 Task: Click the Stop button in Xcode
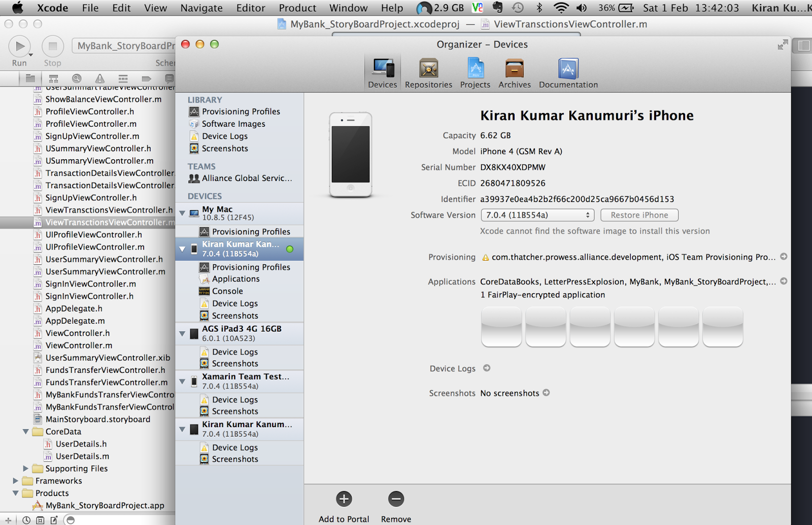[52, 47]
